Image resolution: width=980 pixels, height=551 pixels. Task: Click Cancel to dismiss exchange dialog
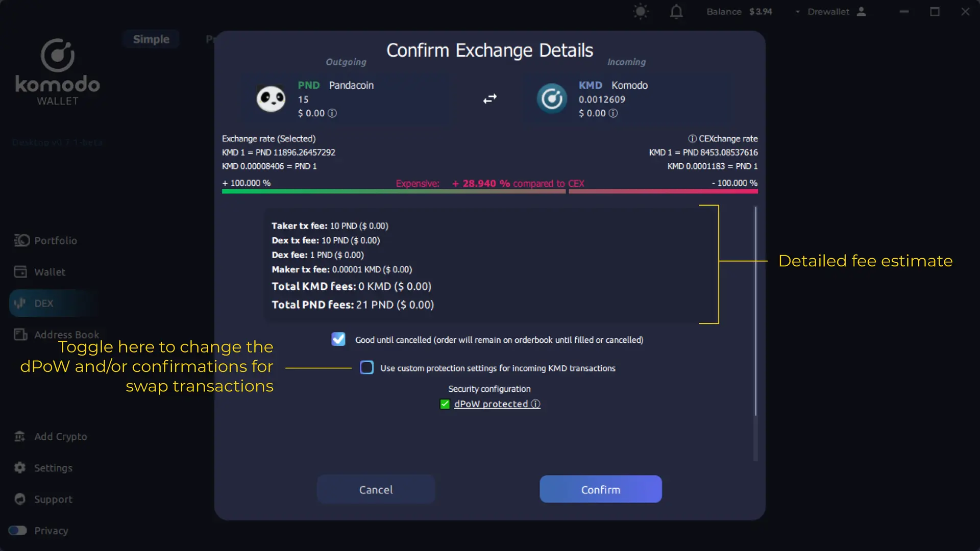pyautogui.click(x=376, y=489)
